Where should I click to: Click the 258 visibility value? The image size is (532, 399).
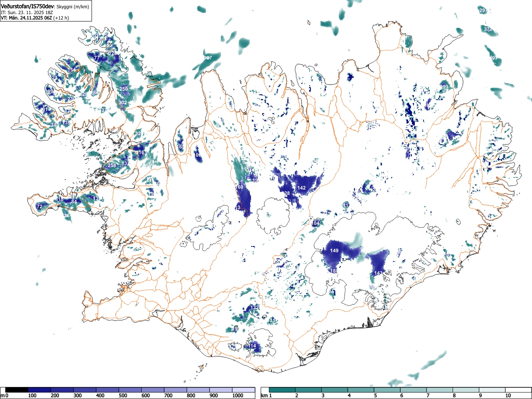click(112, 165)
